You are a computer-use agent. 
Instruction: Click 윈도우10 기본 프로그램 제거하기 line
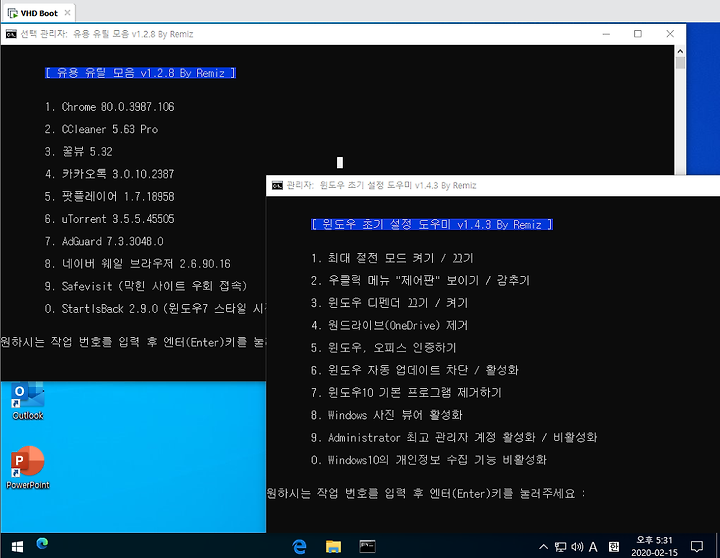pos(406,393)
